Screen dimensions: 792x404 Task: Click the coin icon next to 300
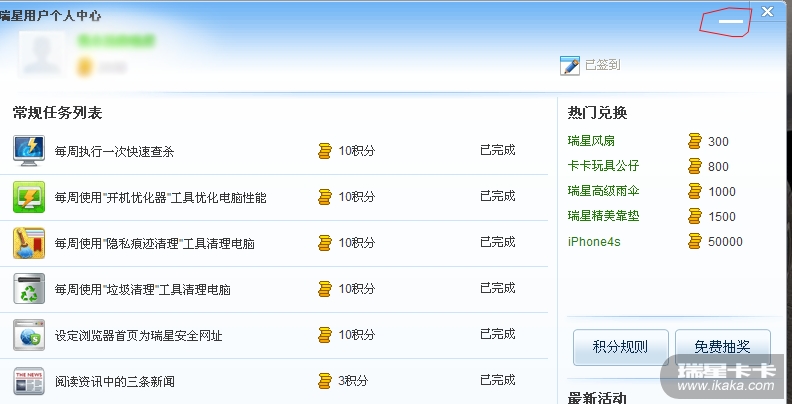point(695,141)
